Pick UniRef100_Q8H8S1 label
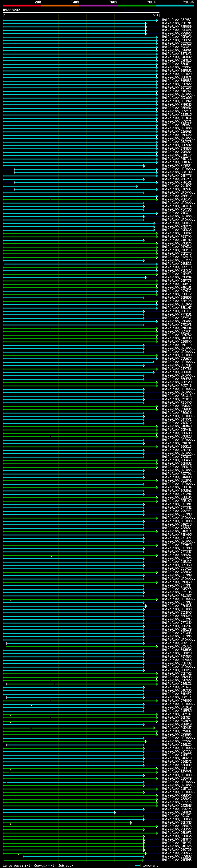 177,78
